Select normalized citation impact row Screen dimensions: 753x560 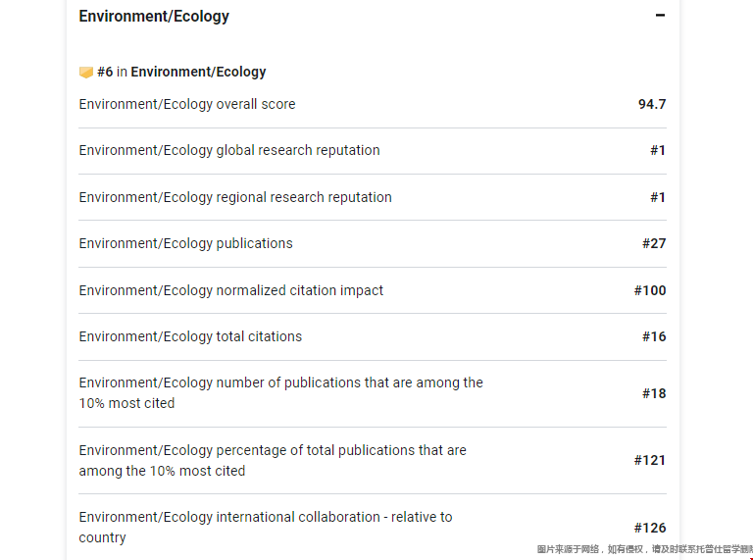pyautogui.click(x=373, y=290)
